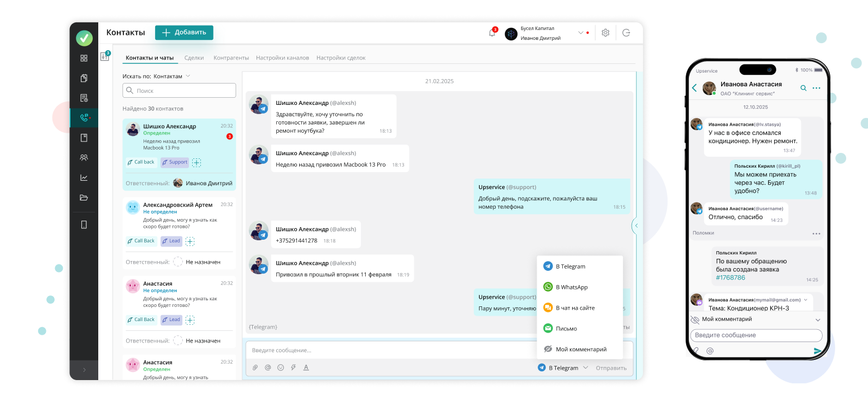Image resolution: width=868 pixels, height=403 pixels.
Task: Open the В Telegram channel selector dropdown
Action: [563, 368]
